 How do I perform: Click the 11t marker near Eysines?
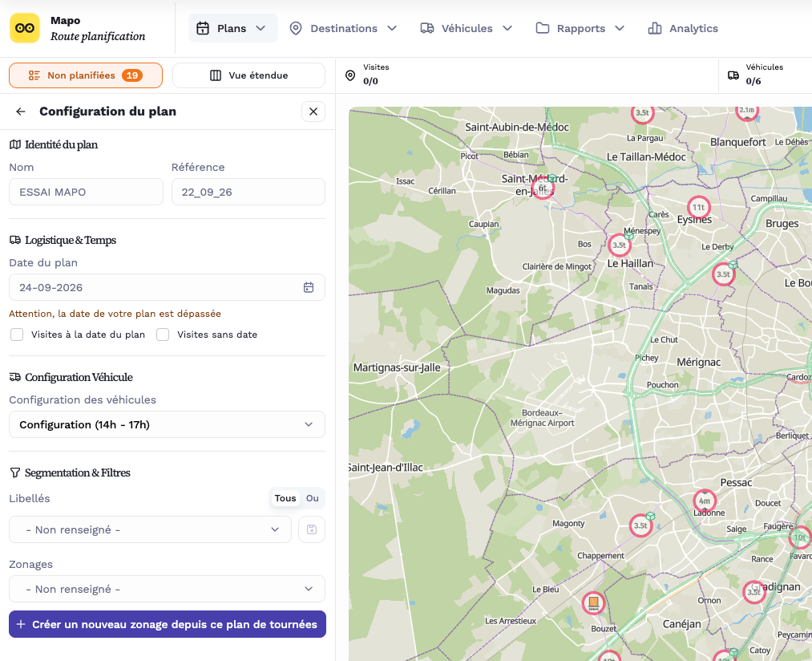pos(699,208)
